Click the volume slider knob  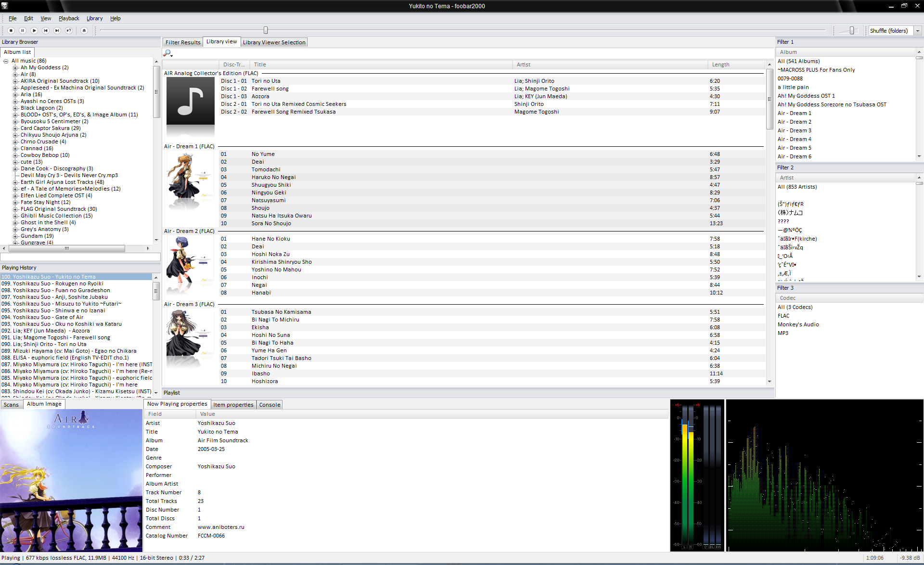coord(852,30)
